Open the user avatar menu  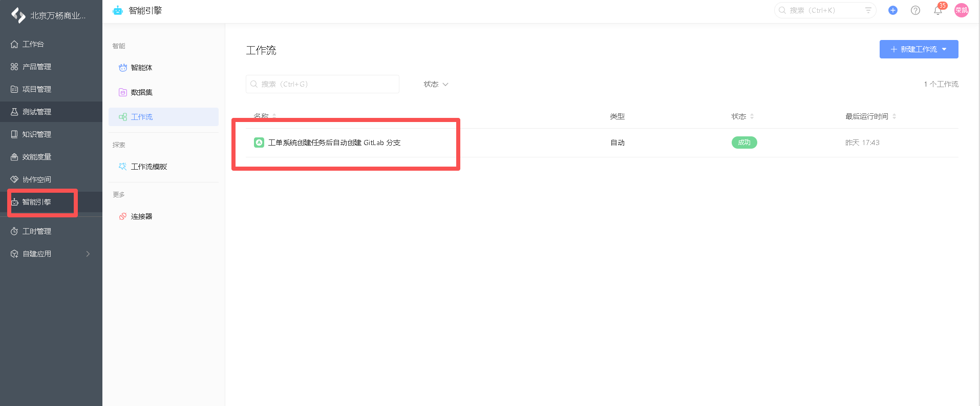[x=962, y=10]
